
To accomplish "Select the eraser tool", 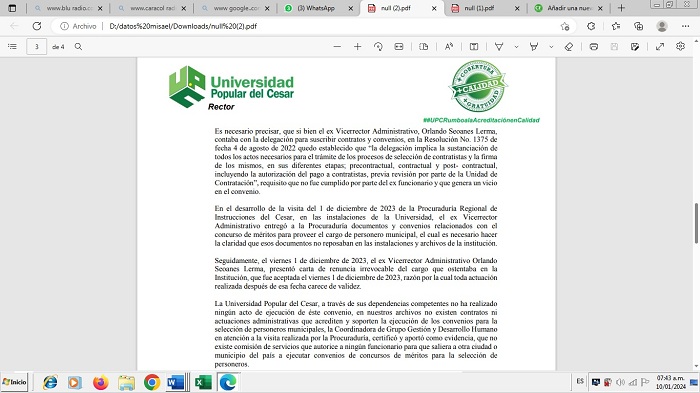I will pyautogui.click(x=569, y=46).
